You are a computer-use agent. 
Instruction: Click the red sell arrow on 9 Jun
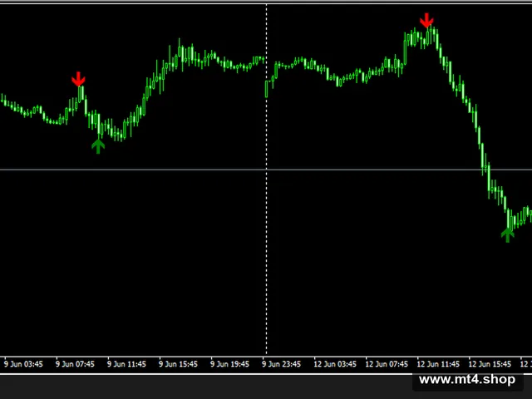tap(78, 79)
